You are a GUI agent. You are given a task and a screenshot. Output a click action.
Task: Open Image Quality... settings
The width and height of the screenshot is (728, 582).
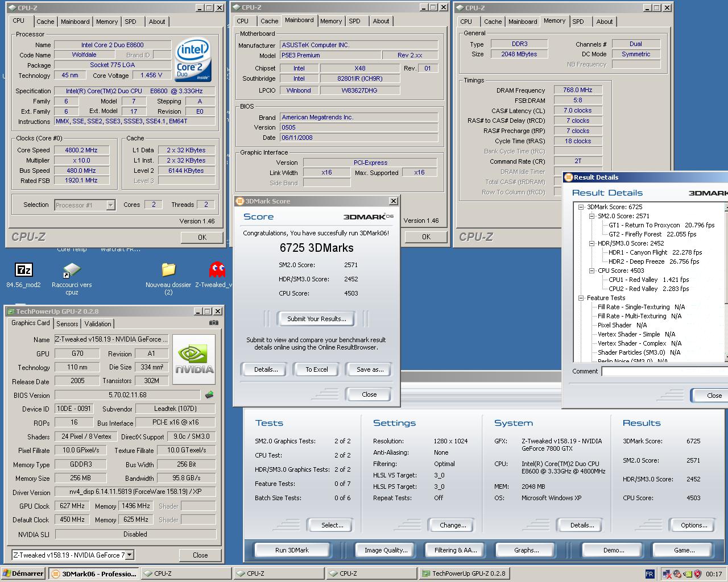[x=386, y=550]
